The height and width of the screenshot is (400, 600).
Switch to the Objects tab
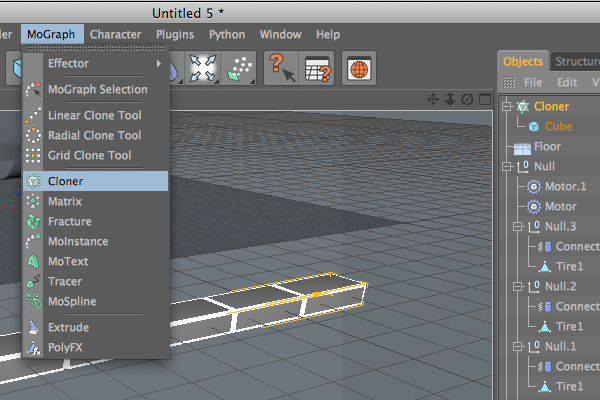coord(523,61)
